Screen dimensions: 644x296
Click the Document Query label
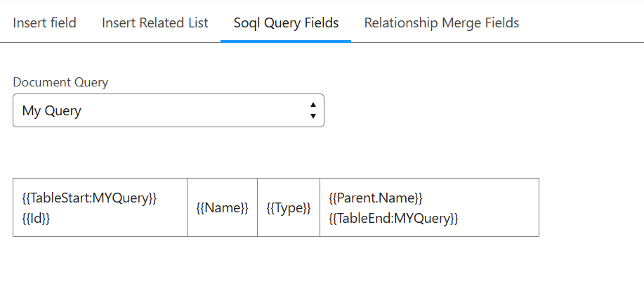[x=60, y=82]
